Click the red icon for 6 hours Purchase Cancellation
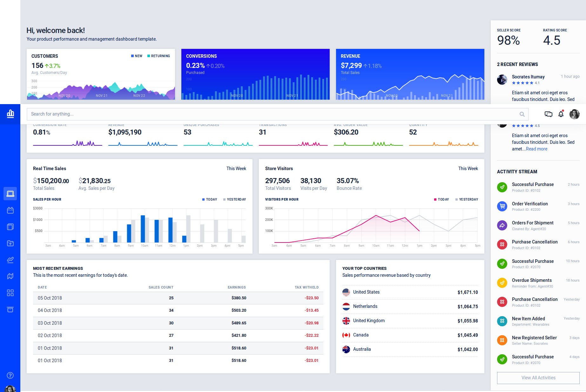 point(502,244)
